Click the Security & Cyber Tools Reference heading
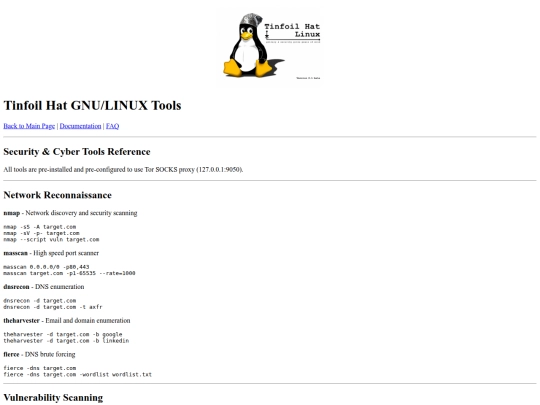The height and width of the screenshot is (405, 540). point(77,152)
